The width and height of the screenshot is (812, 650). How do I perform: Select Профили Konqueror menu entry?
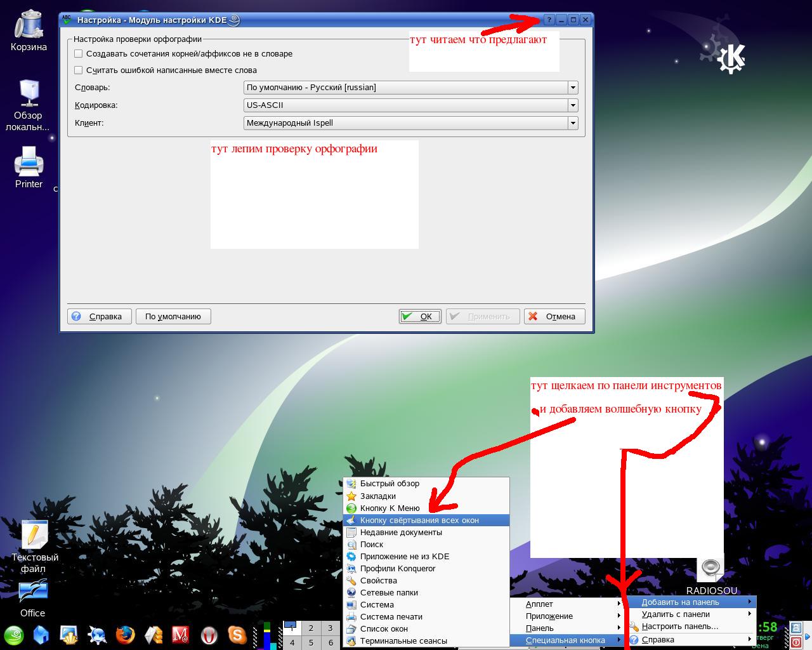[x=426, y=569]
